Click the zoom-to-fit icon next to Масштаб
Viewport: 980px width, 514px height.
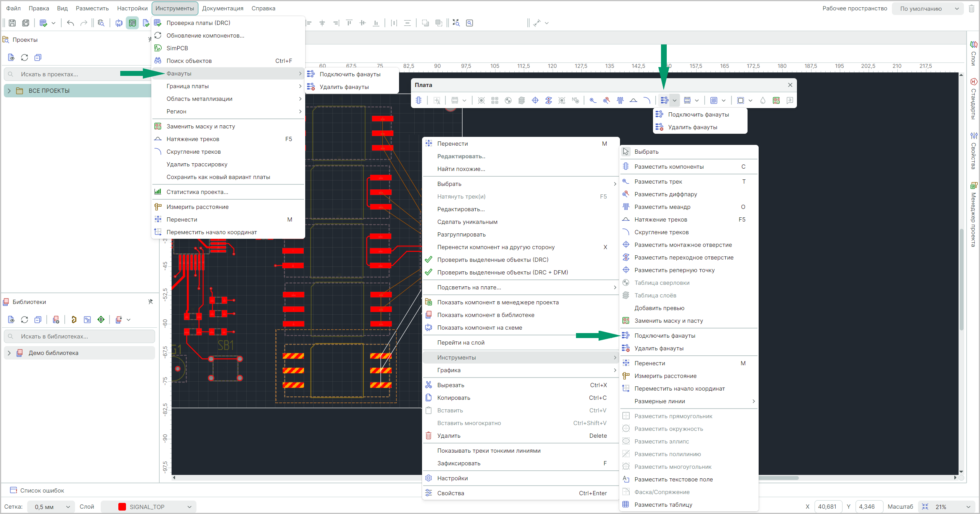[925, 506]
